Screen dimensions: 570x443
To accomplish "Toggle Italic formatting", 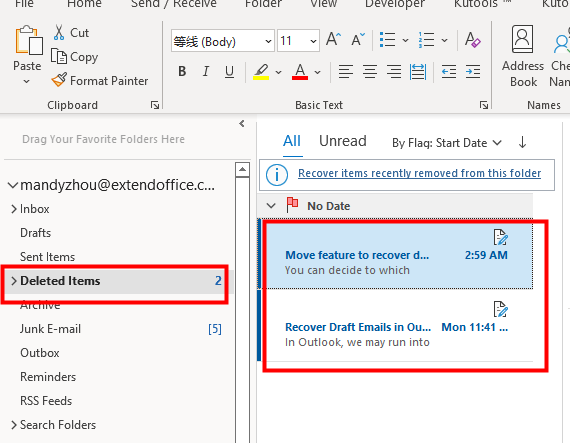I will click(x=206, y=72).
